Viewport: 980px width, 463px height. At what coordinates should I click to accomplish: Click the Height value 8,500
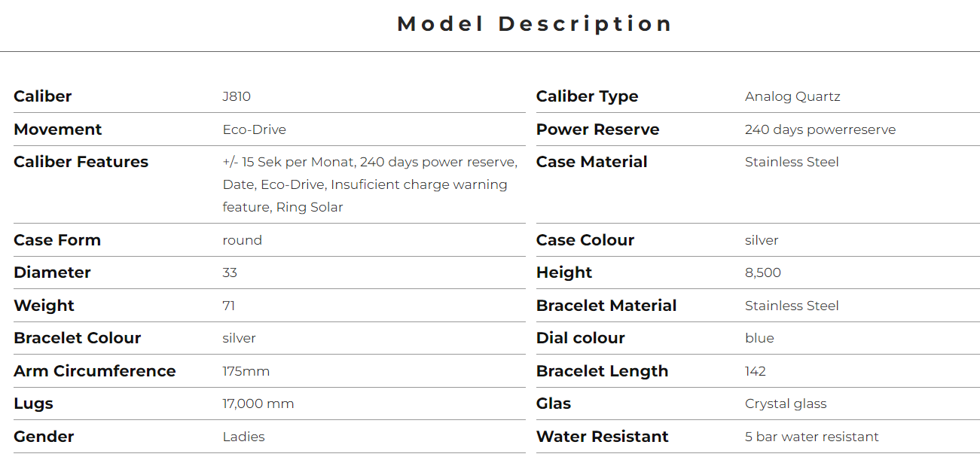point(763,273)
